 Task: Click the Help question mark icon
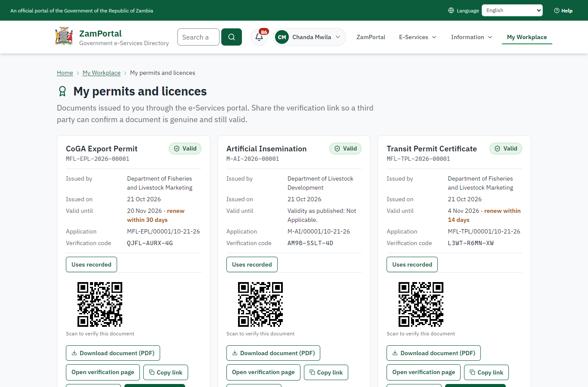pos(557,10)
